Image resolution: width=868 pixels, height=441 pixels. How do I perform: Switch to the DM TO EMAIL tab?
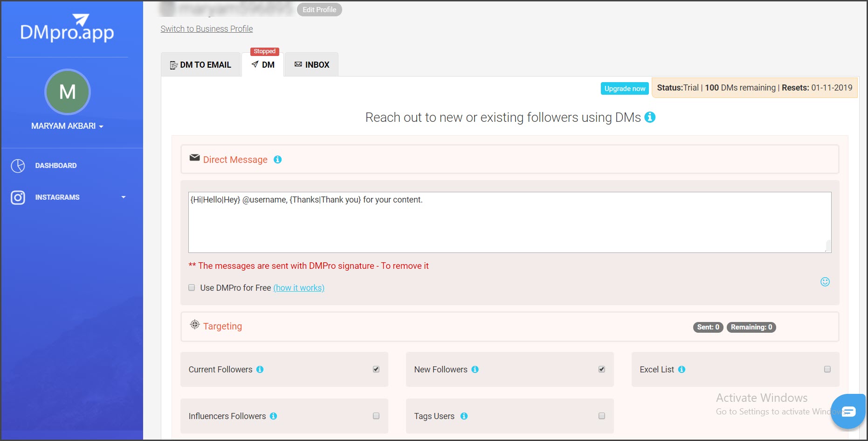pos(200,65)
